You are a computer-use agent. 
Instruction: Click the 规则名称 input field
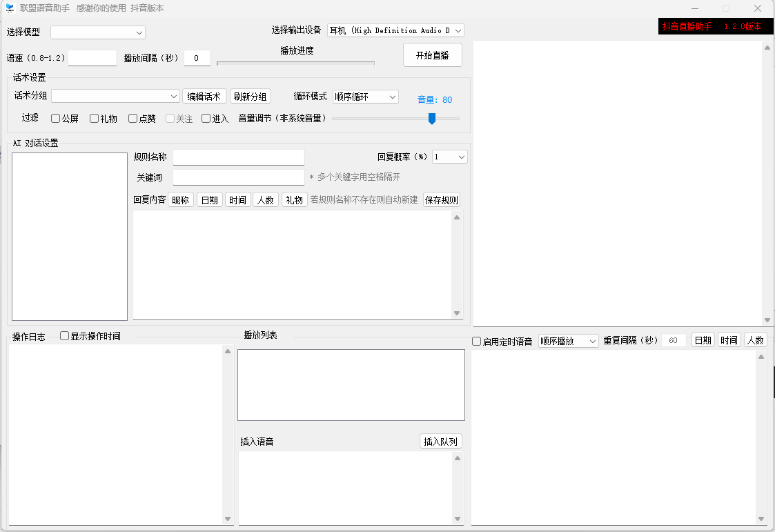[x=238, y=157]
